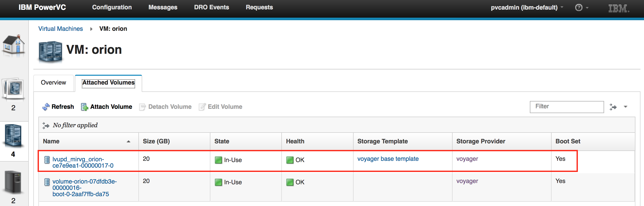
Task: Select the Detach Volume icon
Action: click(x=142, y=107)
